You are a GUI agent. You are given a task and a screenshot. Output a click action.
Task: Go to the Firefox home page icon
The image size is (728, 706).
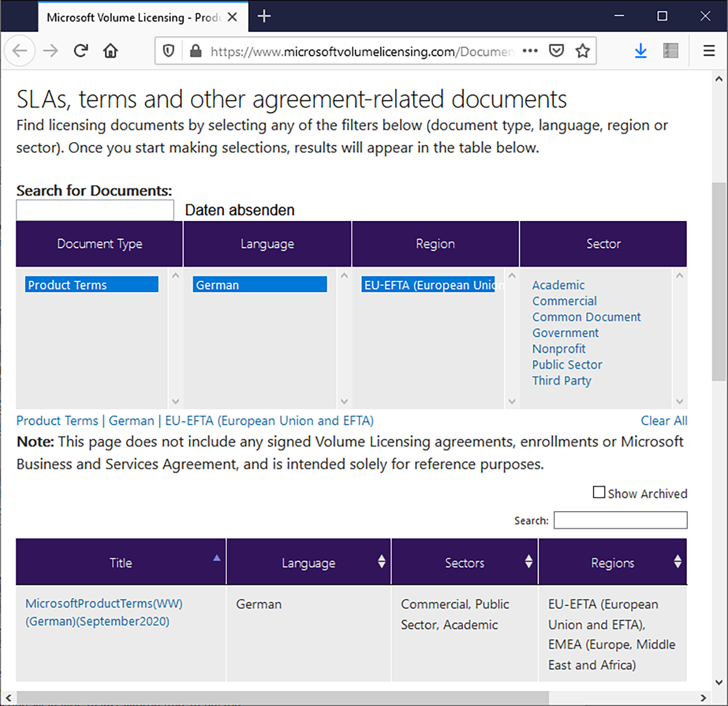click(111, 51)
